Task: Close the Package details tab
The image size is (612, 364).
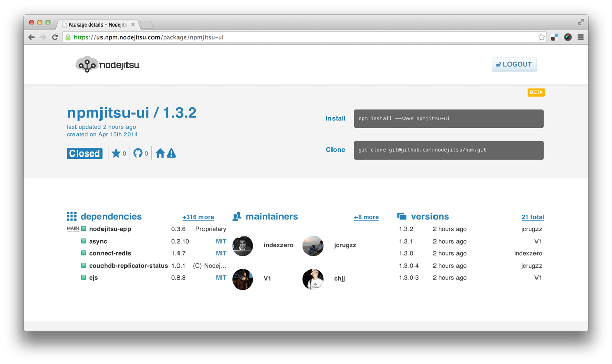Action: 133,24
